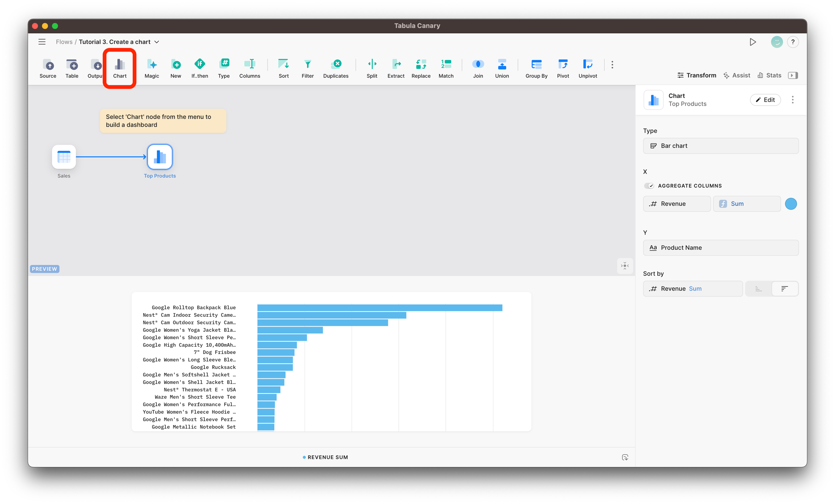Open the Bar chart type dropdown
Viewport: 835px width, 504px height.
[x=720, y=146]
